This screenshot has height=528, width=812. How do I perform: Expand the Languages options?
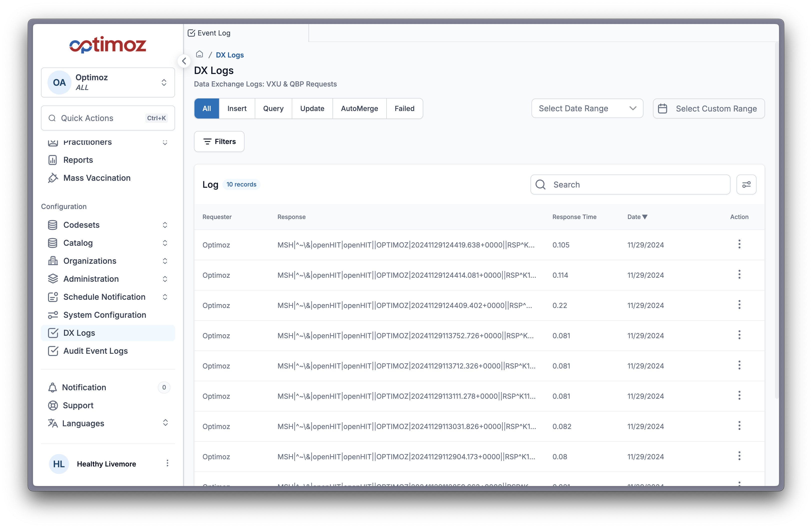[165, 423]
